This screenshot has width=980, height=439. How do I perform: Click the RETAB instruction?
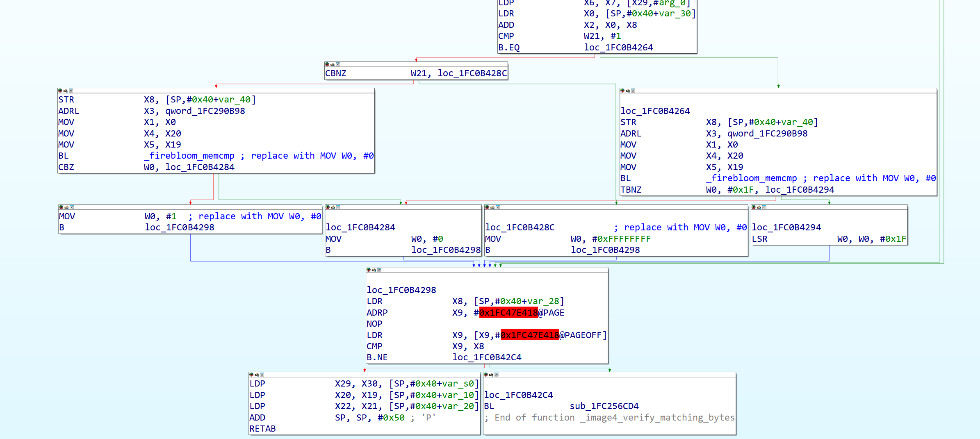pyautogui.click(x=262, y=429)
